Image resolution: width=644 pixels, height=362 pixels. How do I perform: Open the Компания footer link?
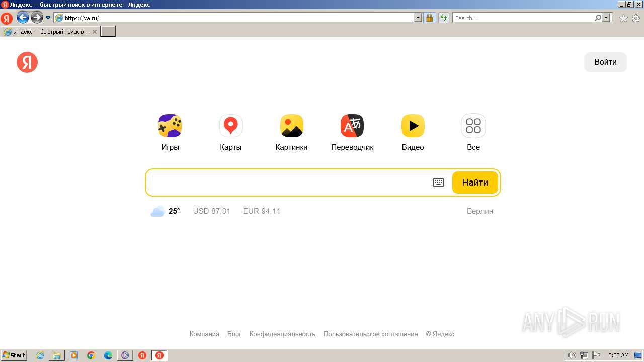tap(204, 334)
